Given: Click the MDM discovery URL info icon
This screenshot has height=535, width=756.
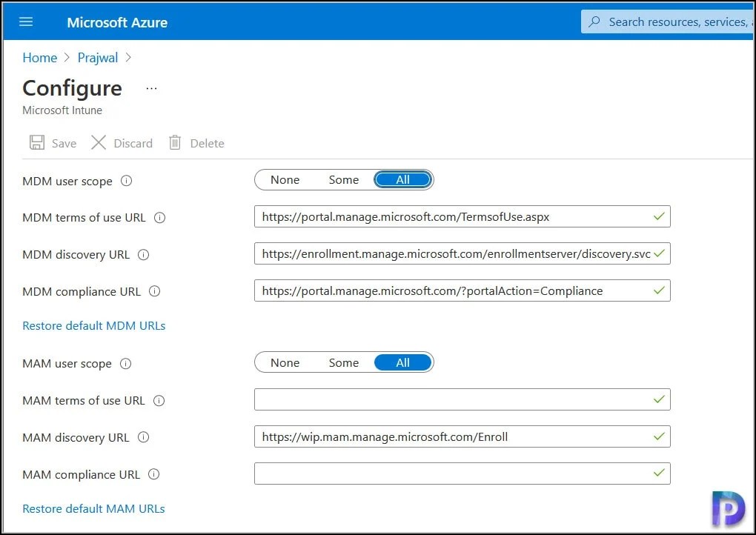Looking at the screenshot, I should point(144,254).
